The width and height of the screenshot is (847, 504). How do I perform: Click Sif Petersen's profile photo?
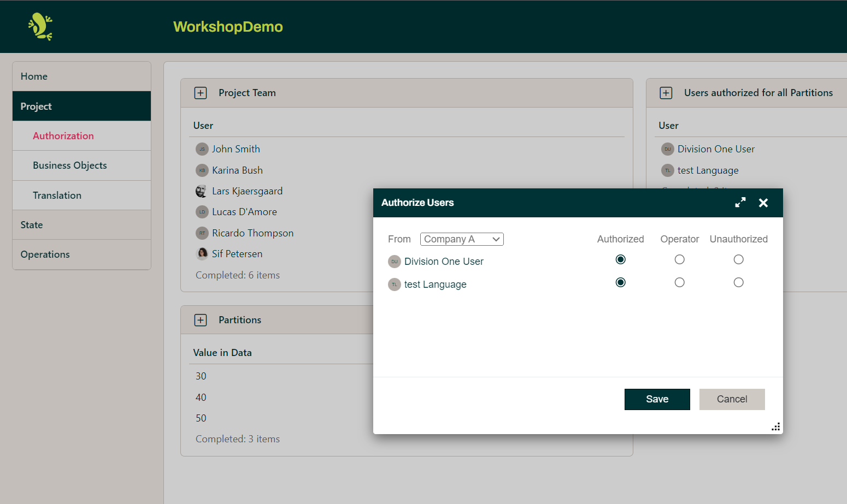[x=201, y=253]
